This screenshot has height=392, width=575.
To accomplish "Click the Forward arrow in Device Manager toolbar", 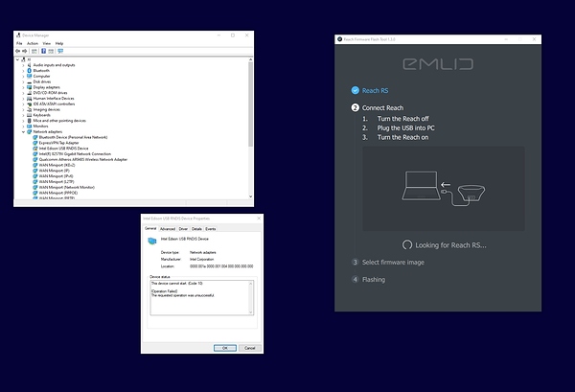I will tap(24, 51).
